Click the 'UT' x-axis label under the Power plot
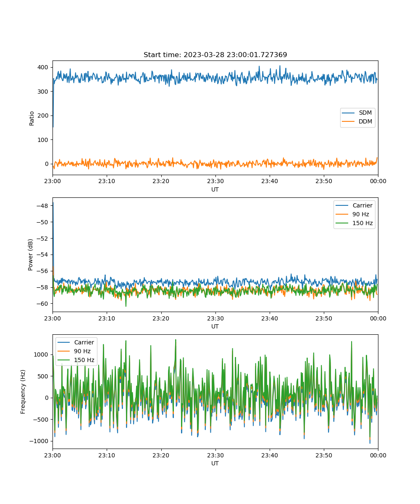Screen dimensions: 420x504 [x=215, y=326]
